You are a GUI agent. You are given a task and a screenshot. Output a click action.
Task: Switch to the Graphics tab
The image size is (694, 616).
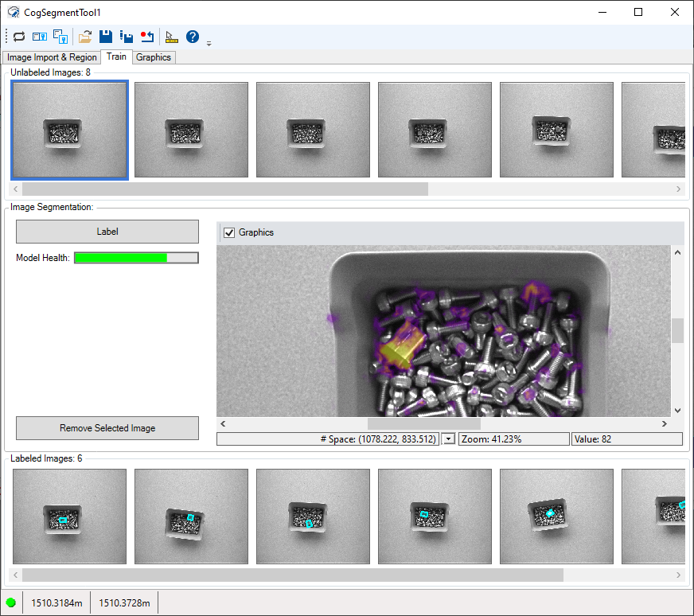[x=154, y=57]
